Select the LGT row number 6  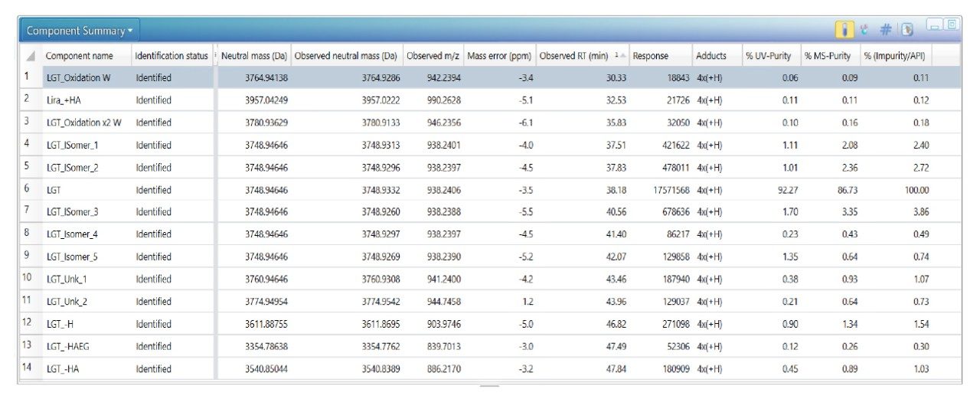click(27, 190)
